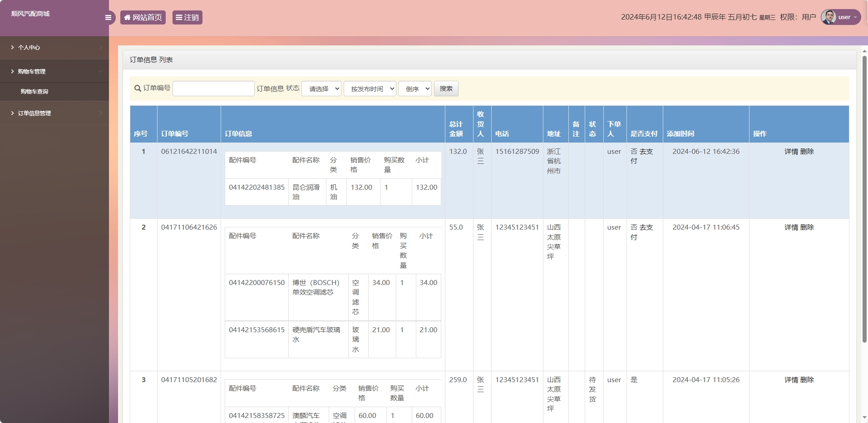Click the 搜索 search button
The image size is (868, 423).
click(446, 89)
